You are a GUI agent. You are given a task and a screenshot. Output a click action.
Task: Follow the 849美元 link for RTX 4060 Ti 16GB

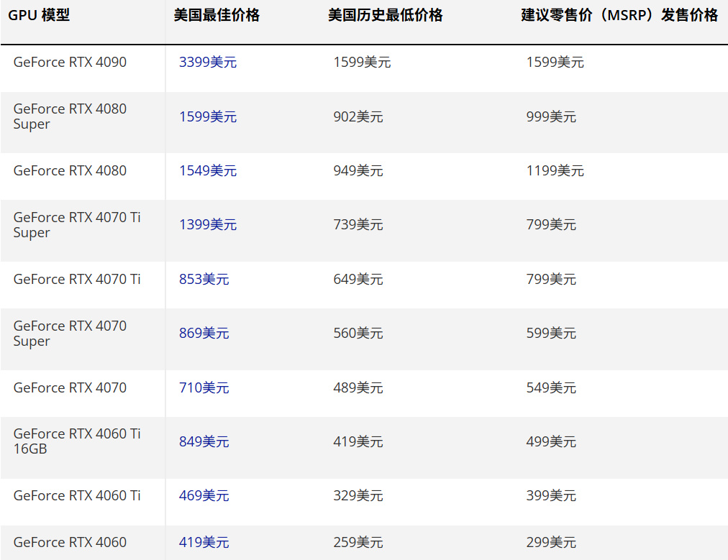[204, 441]
